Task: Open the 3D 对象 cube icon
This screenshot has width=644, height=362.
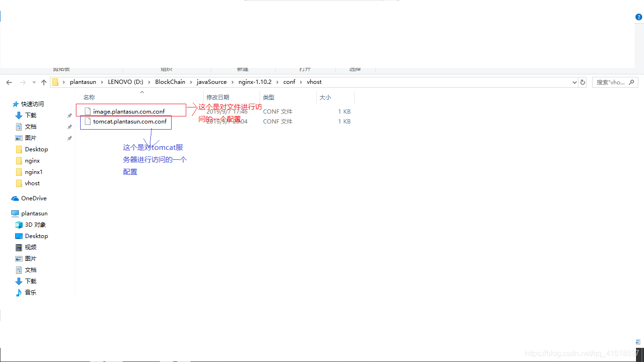Action: (19, 225)
